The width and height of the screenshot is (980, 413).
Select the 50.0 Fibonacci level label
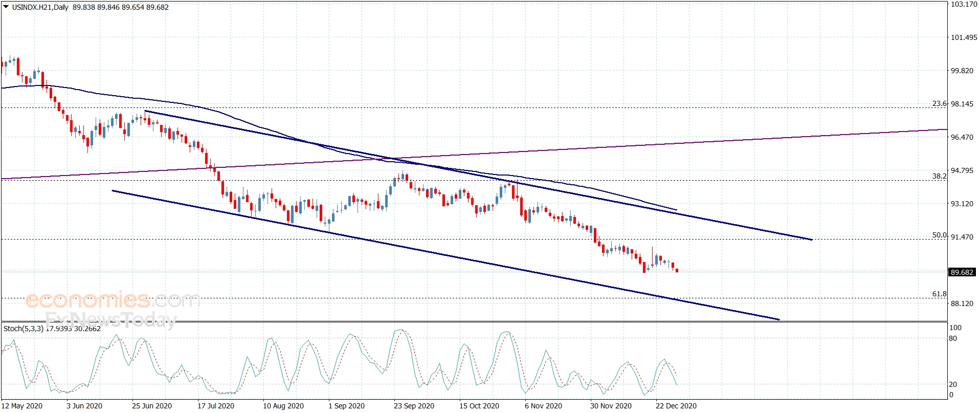[x=939, y=235]
